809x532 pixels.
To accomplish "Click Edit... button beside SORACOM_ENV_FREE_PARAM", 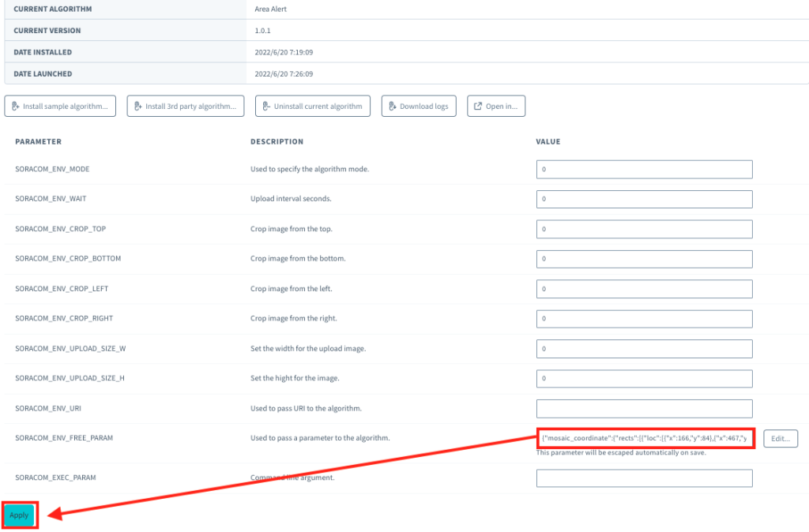I will pos(781,439).
